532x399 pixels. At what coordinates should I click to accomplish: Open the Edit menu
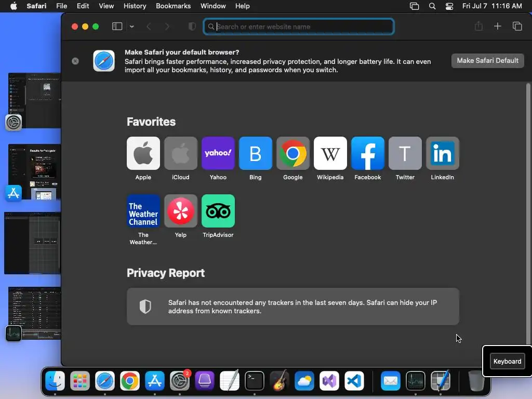coord(83,6)
